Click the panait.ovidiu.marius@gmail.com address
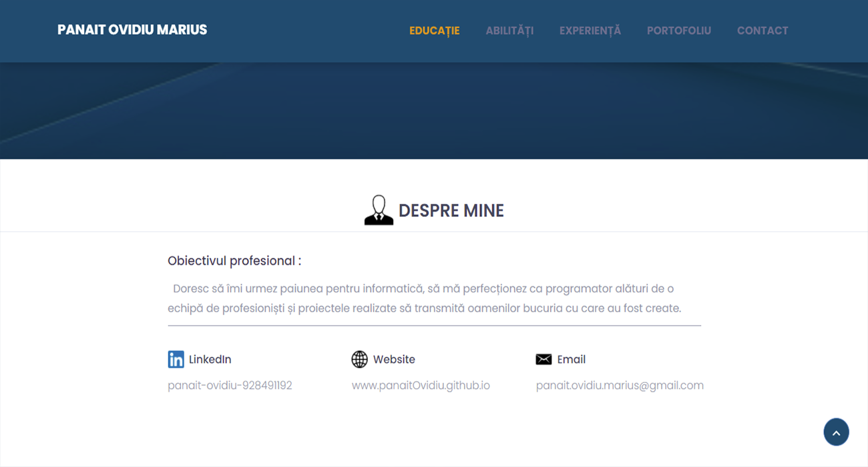 click(x=620, y=386)
